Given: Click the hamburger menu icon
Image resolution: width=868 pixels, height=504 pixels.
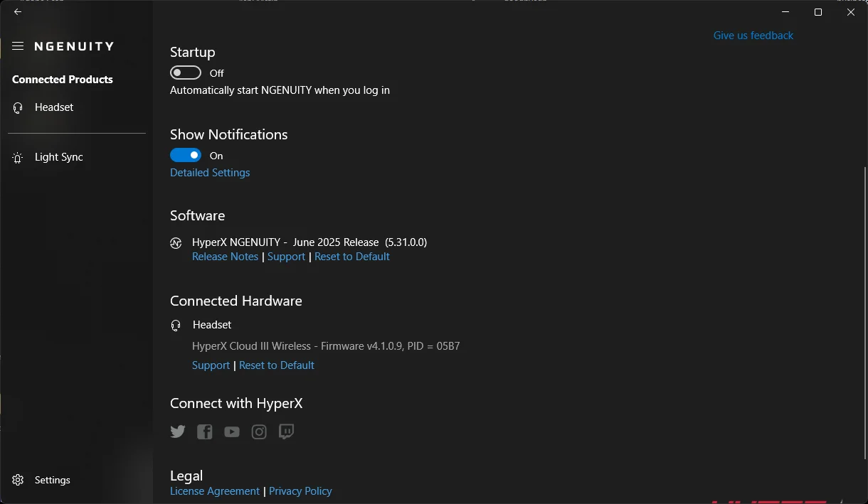Looking at the screenshot, I should (18, 46).
